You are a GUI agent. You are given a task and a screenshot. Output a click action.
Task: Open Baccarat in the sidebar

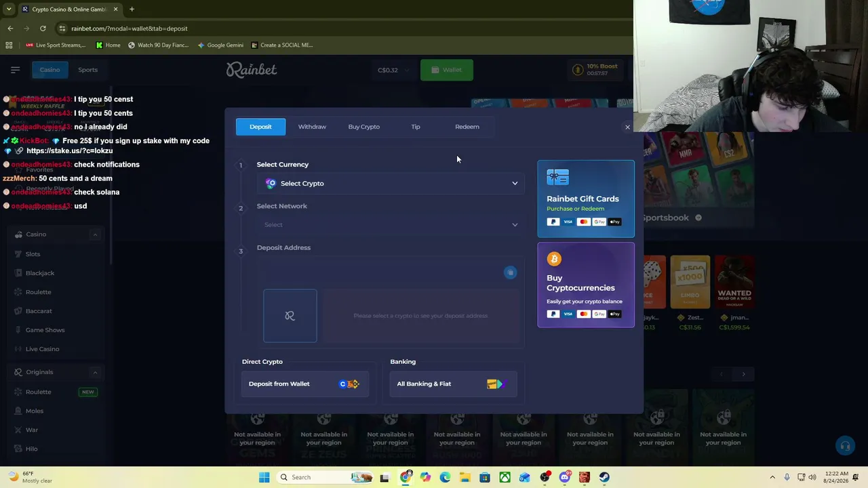[x=39, y=311]
